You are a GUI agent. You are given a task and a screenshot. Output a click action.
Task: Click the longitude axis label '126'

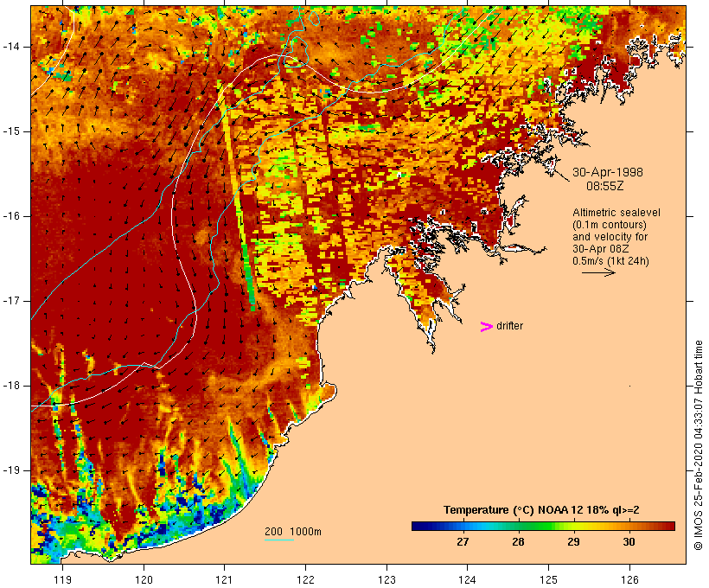pos(629,579)
